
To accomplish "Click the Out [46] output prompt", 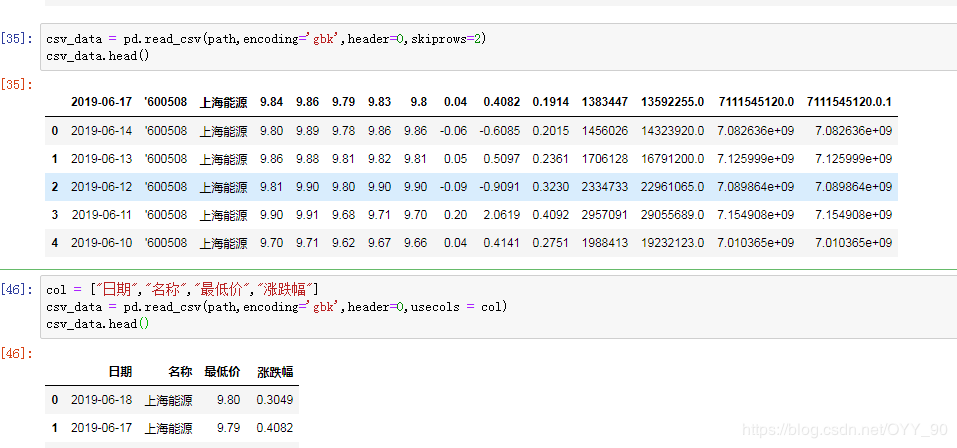I will (17, 353).
